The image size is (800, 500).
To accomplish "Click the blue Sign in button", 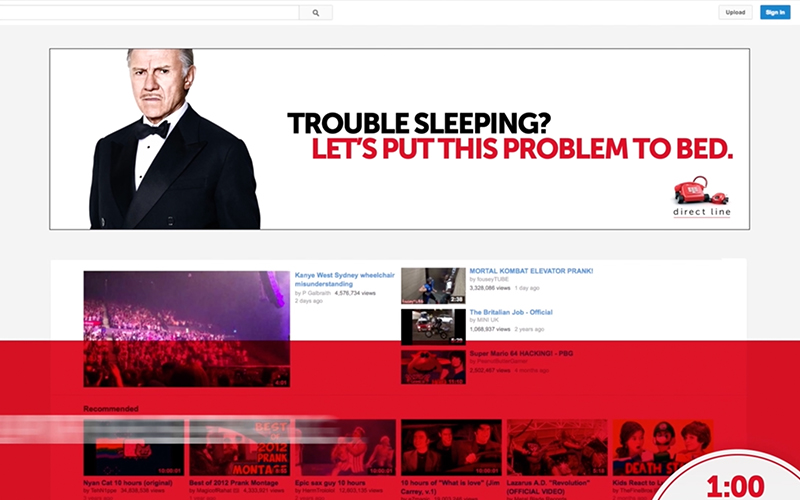I will pos(775,12).
